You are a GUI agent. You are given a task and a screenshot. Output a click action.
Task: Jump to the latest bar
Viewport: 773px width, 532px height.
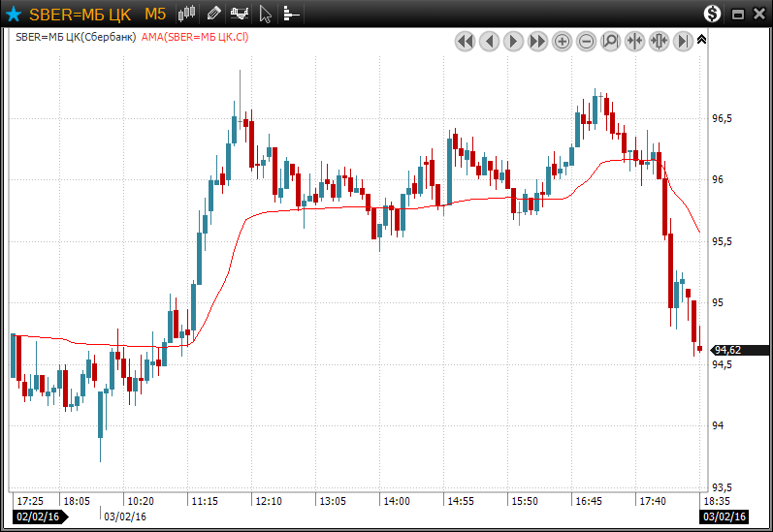[x=683, y=41]
